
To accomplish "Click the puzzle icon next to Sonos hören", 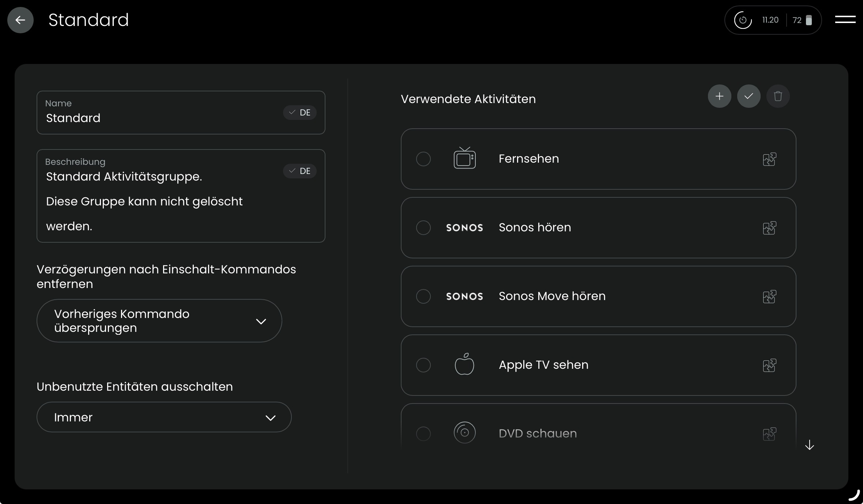I will point(769,228).
